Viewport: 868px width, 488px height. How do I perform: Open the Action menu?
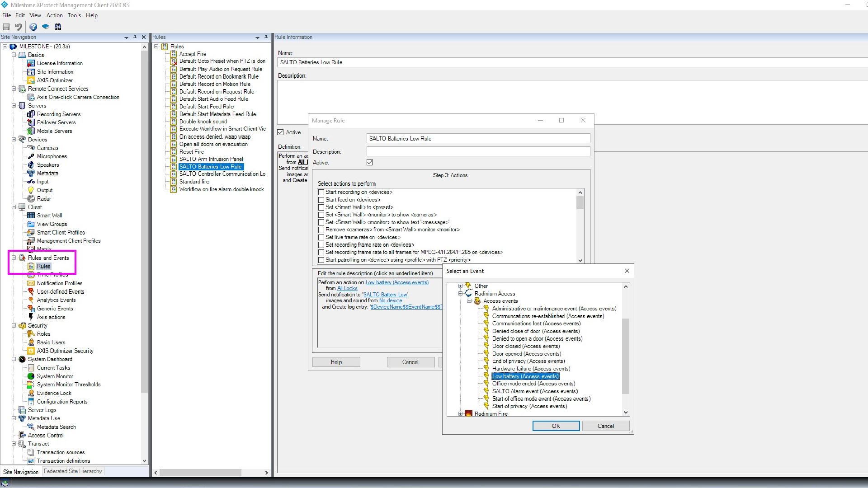(x=55, y=15)
